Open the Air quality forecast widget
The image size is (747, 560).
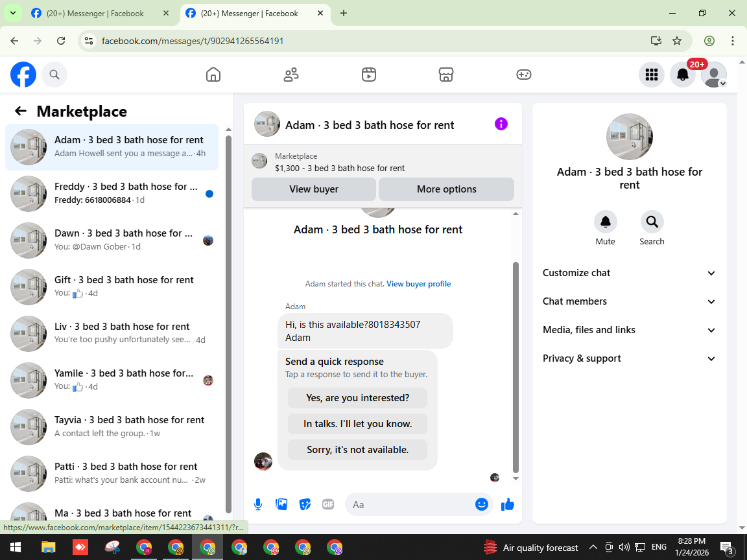pos(531,548)
